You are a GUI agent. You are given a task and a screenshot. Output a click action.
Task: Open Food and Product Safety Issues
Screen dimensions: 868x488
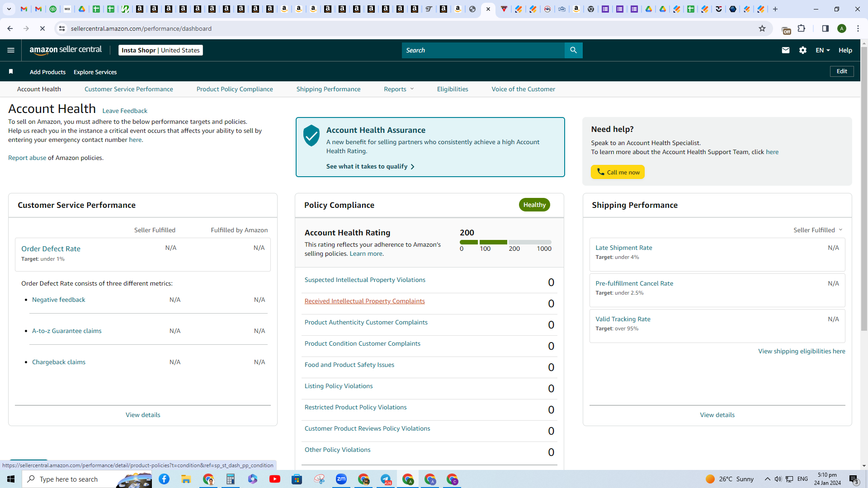click(349, 365)
